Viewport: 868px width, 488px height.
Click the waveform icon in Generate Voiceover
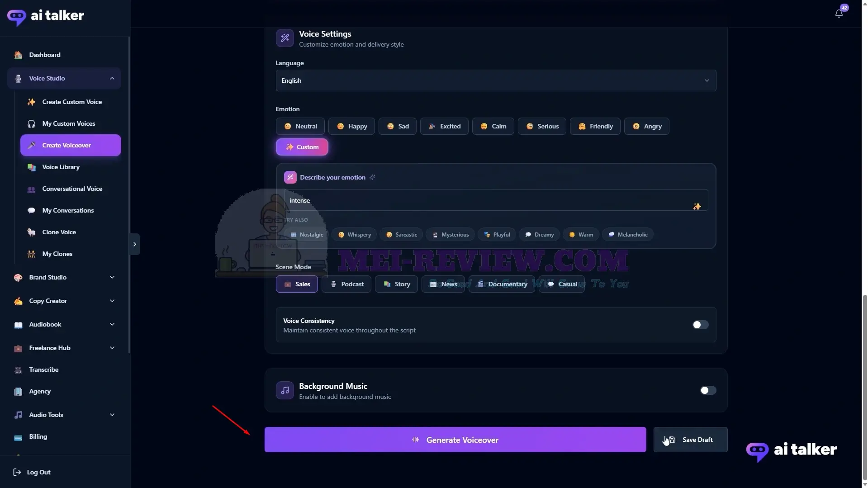(416, 440)
